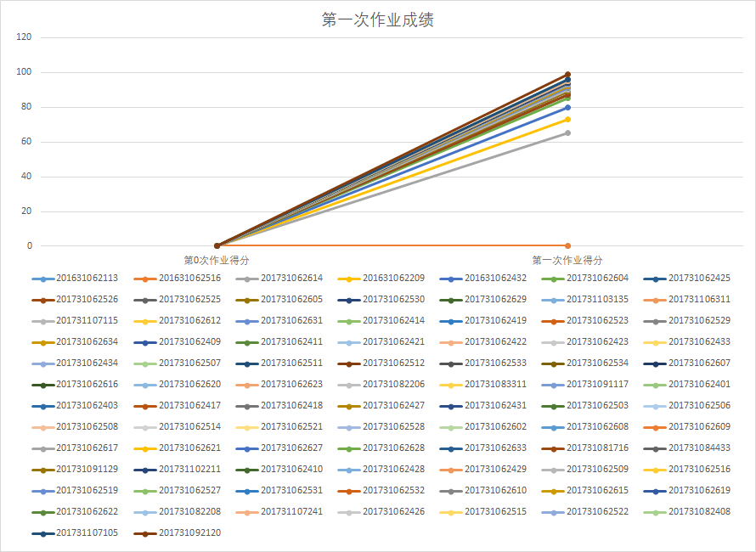This screenshot has width=756, height=552.
Task: Select legend entry 201731062614
Action: point(279,279)
